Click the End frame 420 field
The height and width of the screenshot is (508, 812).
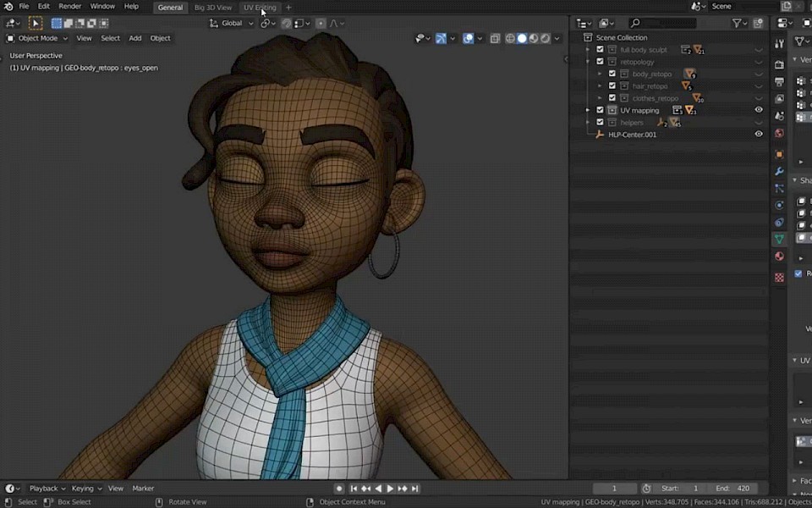(732, 489)
